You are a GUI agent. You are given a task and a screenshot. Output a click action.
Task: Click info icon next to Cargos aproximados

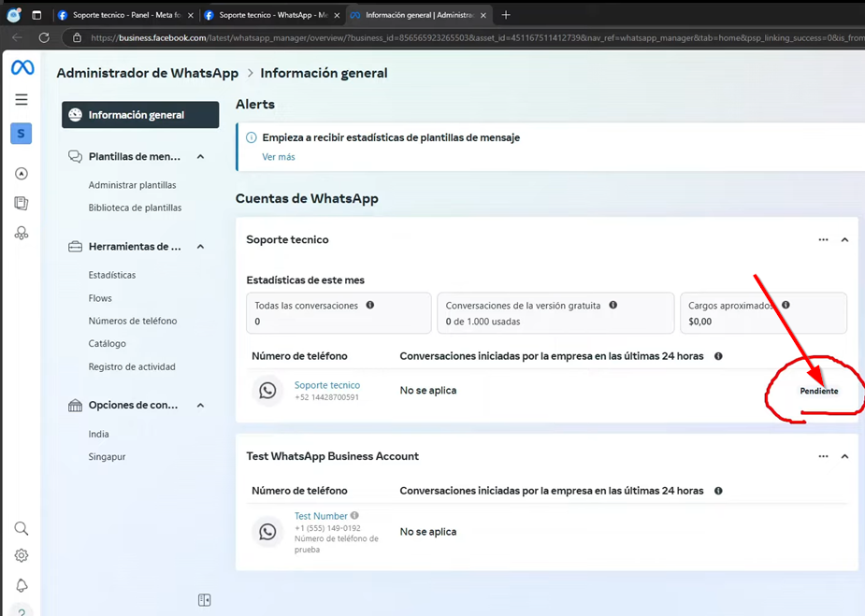click(786, 305)
